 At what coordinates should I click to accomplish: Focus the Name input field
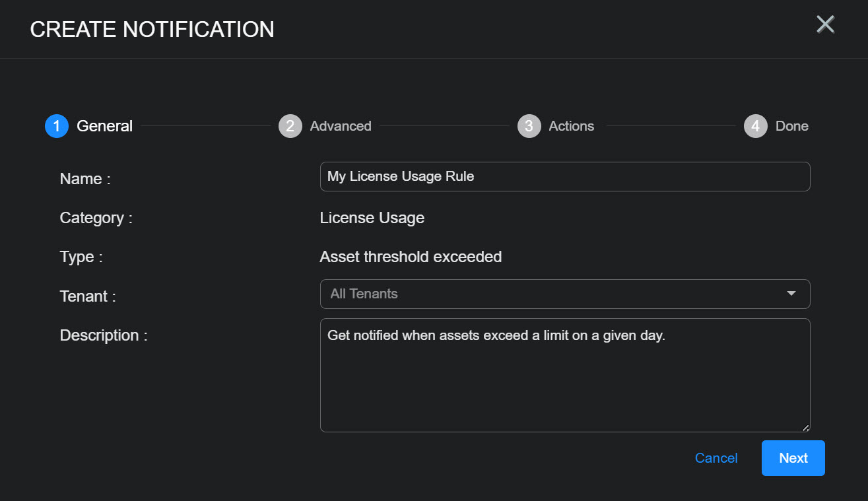pos(564,177)
